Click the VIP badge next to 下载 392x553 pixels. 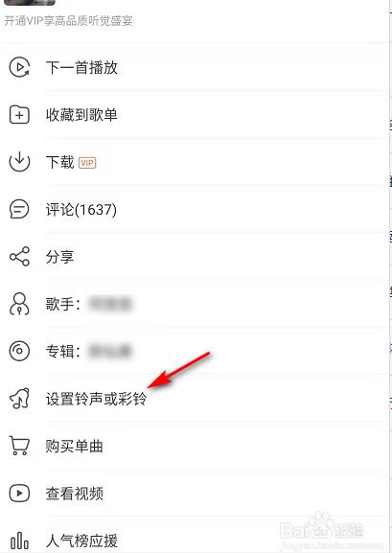(87, 163)
